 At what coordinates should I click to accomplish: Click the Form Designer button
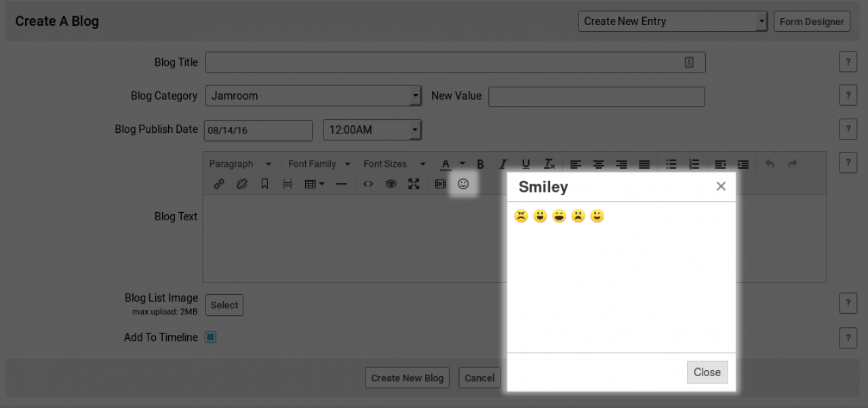pyautogui.click(x=812, y=22)
